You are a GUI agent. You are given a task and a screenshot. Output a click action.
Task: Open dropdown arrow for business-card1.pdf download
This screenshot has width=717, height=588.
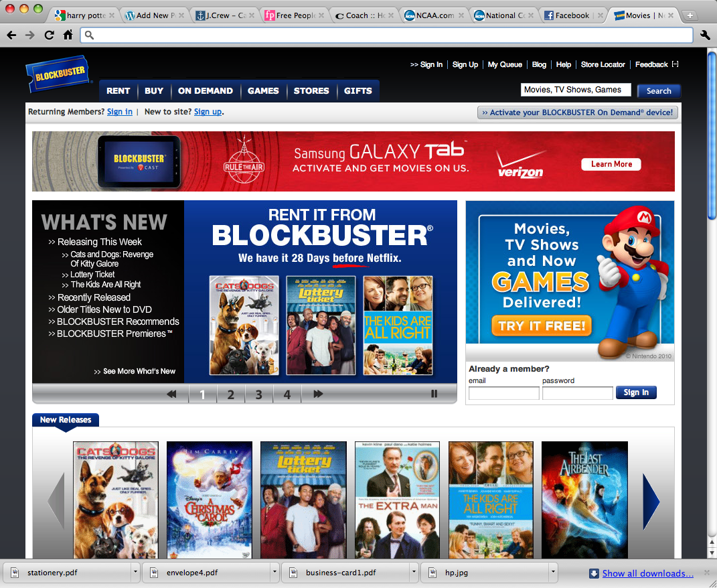[413, 572]
